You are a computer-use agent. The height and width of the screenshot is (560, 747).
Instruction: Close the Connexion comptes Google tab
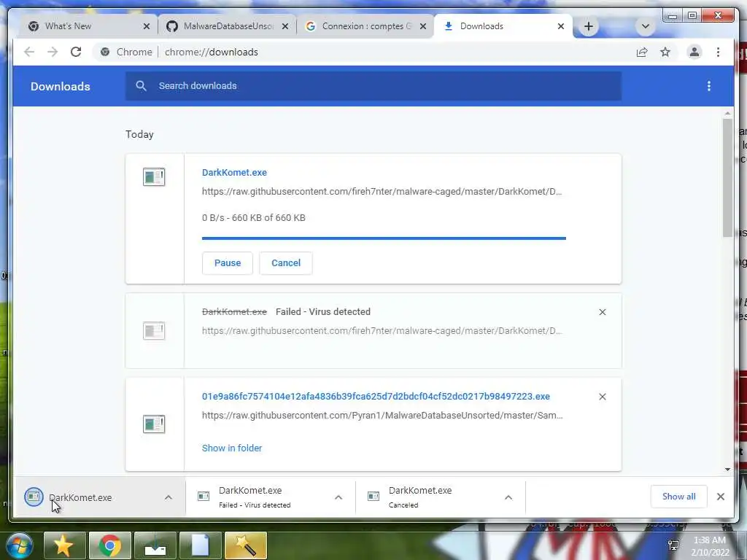(x=422, y=26)
